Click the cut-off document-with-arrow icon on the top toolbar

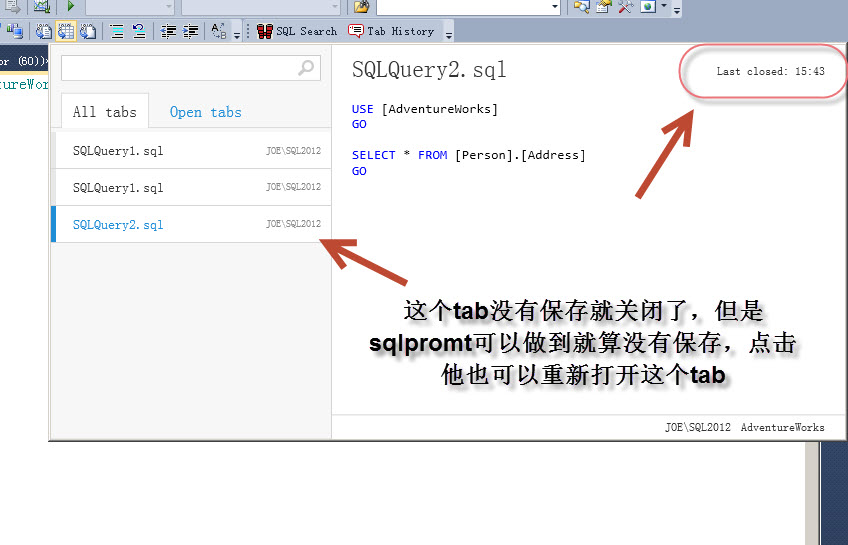click(x=12, y=6)
